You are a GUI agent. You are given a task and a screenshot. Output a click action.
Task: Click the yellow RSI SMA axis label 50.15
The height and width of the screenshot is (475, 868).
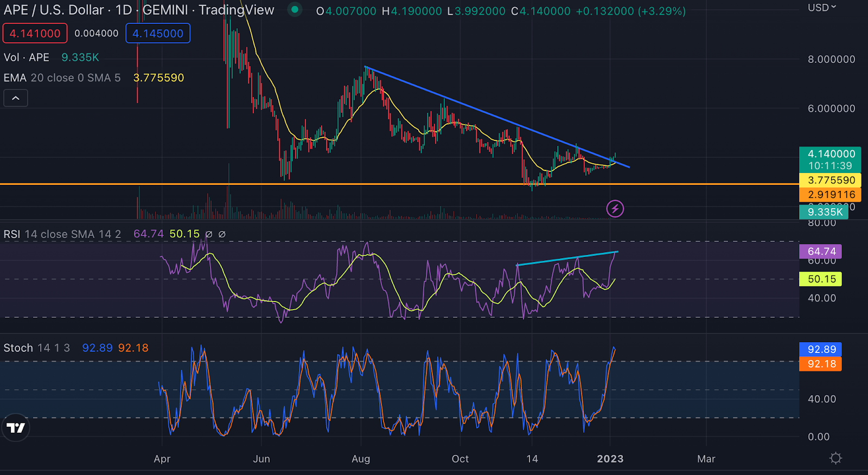(821, 279)
